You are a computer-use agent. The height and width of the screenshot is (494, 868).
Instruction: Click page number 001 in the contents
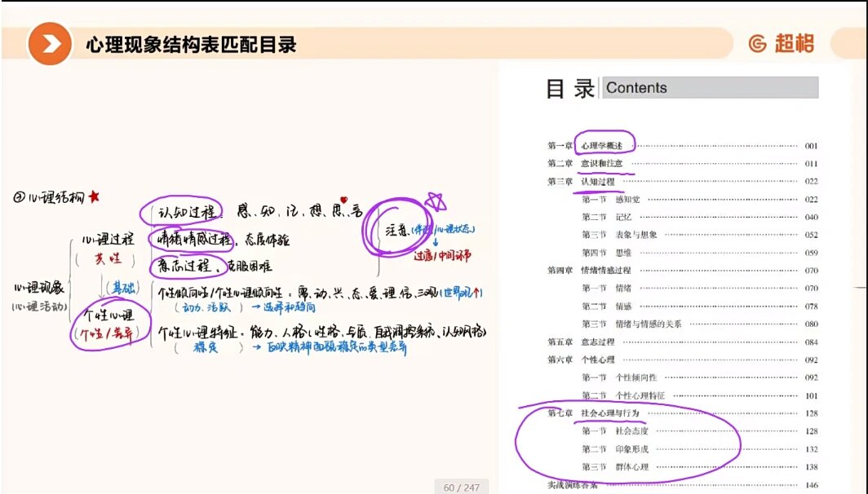click(811, 146)
